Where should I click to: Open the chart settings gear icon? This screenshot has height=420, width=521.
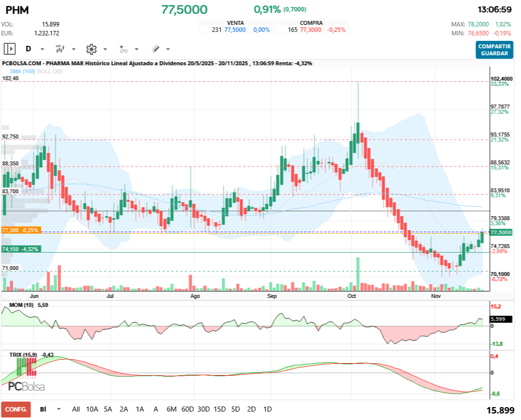tap(91, 49)
